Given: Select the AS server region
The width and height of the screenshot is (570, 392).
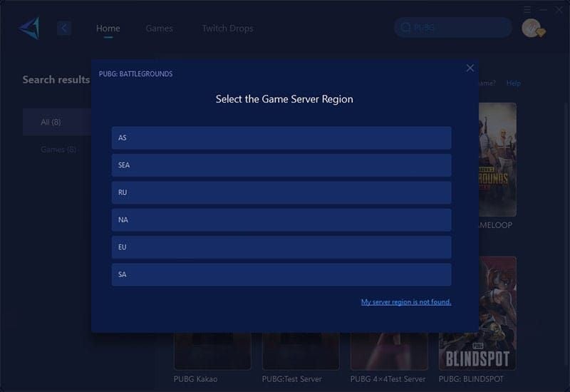Looking at the screenshot, I should (x=281, y=138).
